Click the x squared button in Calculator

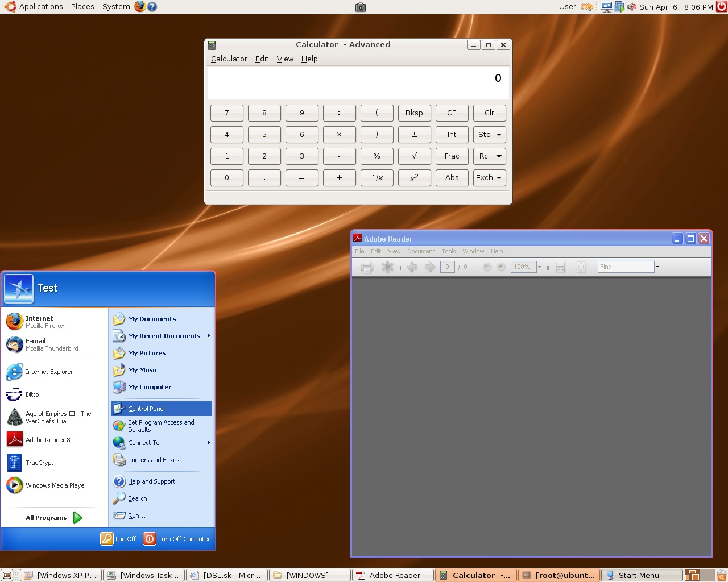tap(414, 178)
